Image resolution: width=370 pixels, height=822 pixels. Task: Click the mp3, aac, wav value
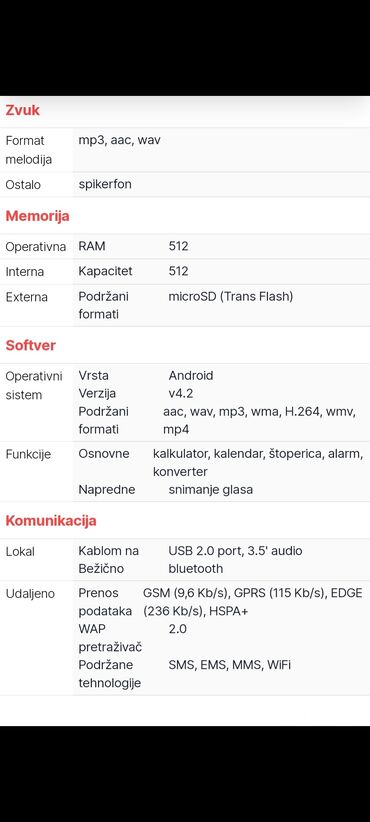(x=119, y=140)
